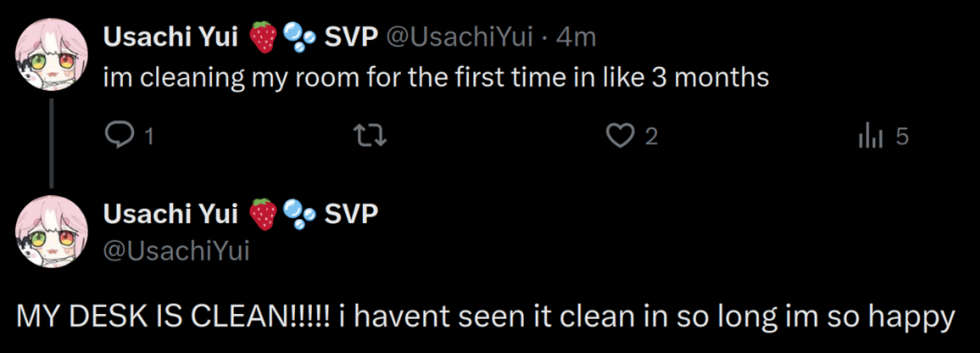Open the @UsachiYui handle beside the 4m timestamp
Viewport: 980px width, 353px height.
click(459, 37)
